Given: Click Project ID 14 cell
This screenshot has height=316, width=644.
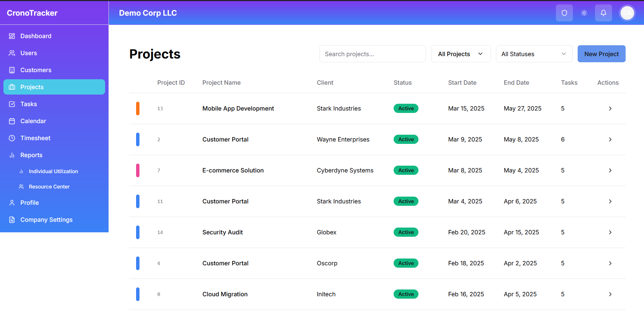Looking at the screenshot, I should coord(160,232).
